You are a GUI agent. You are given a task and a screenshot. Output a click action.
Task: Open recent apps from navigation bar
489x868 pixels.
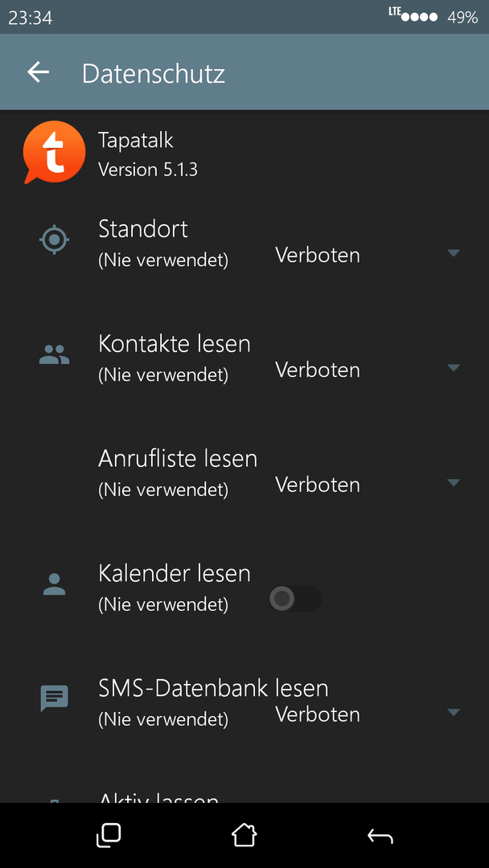(x=109, y=835)
